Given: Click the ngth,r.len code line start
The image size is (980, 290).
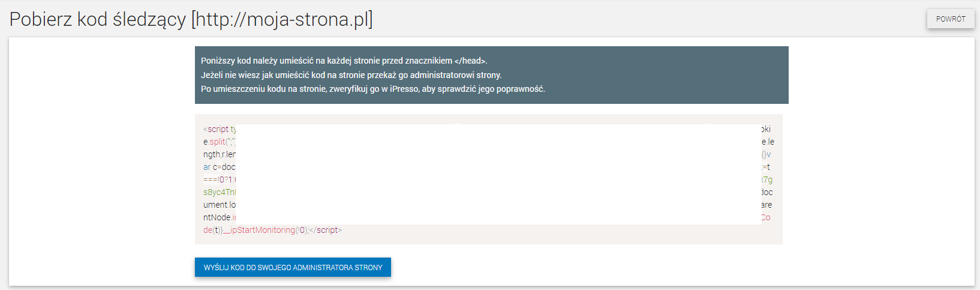Looking at the screenshot, I should point(220,154).
